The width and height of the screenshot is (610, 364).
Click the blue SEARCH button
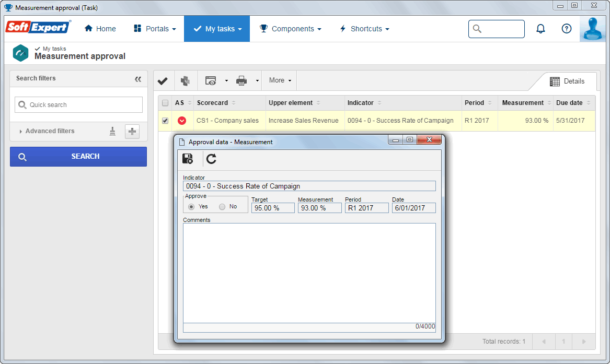78,157
